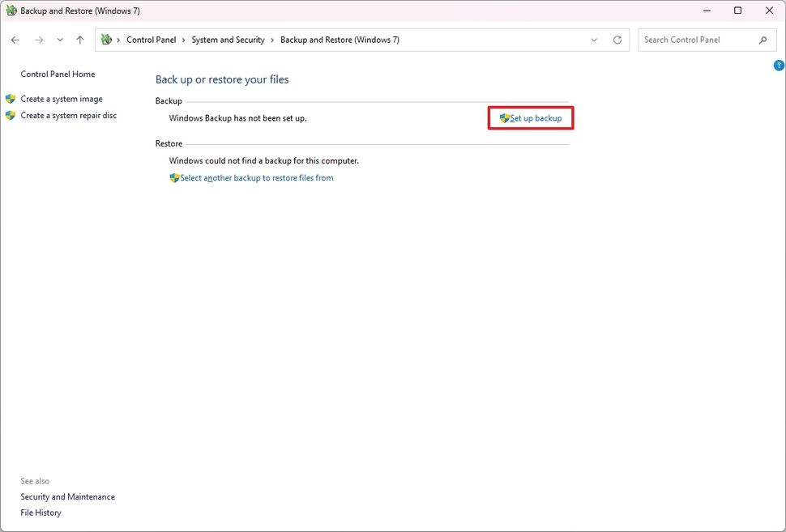786x532 pixels.
Task: Open Security and Maintenance from See also
Action: tap(67, 496)
